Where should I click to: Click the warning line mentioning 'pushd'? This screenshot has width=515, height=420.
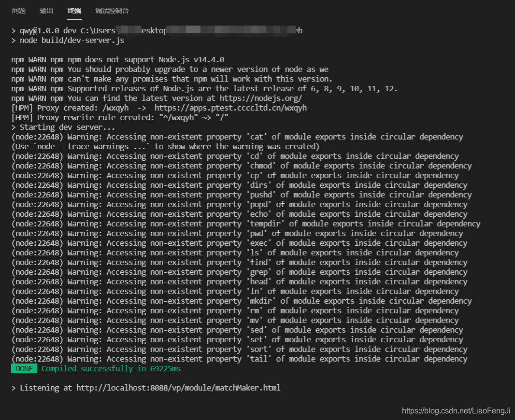click(x=242, y=195)
